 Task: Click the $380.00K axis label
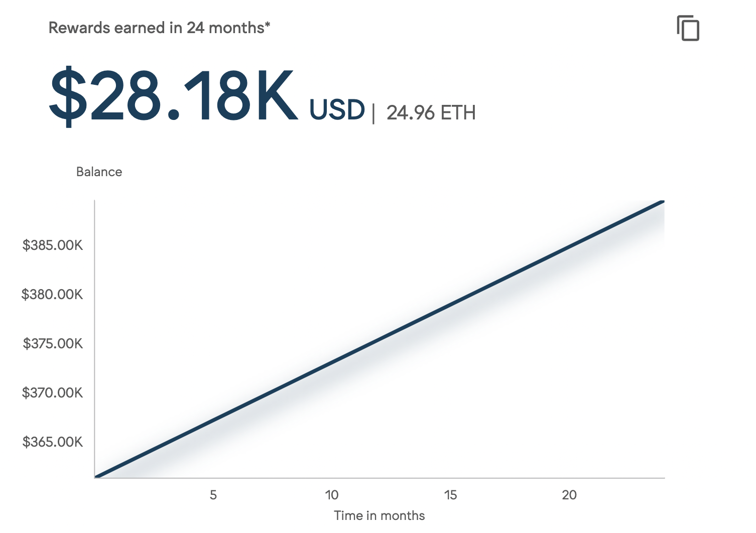click(x=52, y=294)
